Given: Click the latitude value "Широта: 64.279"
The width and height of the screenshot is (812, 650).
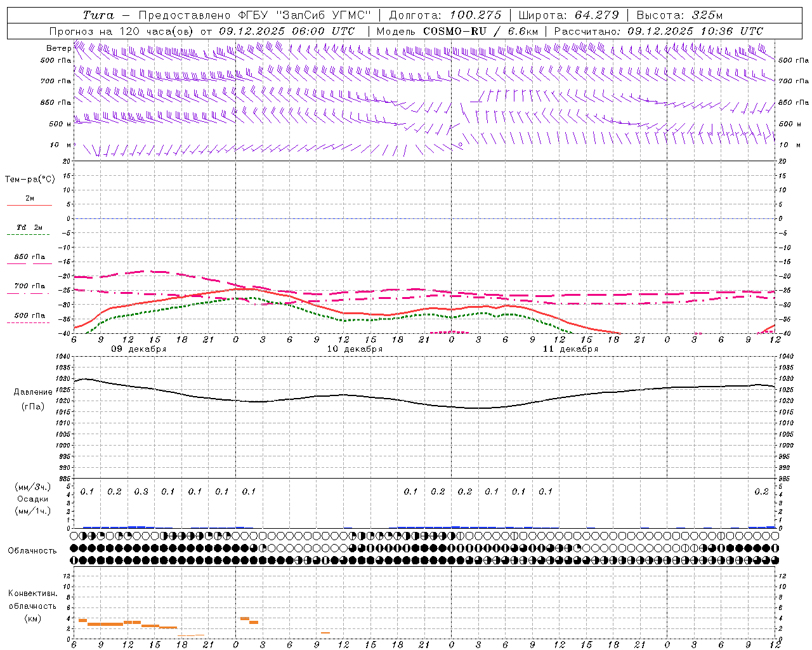Looking at the screenshot, I should (x=568, y=15).
